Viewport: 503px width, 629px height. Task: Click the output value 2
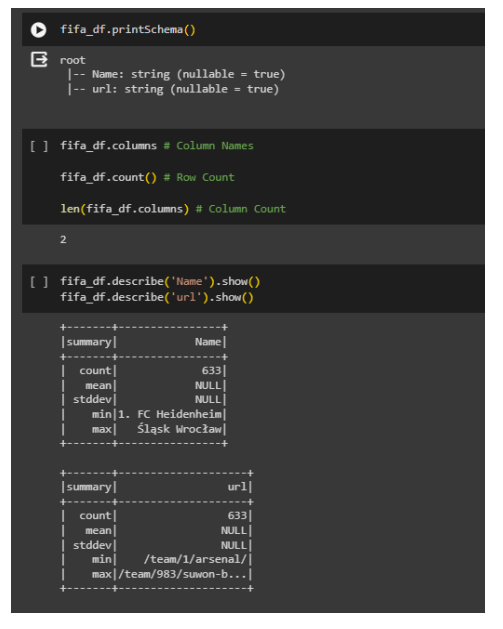coord(63,239)
